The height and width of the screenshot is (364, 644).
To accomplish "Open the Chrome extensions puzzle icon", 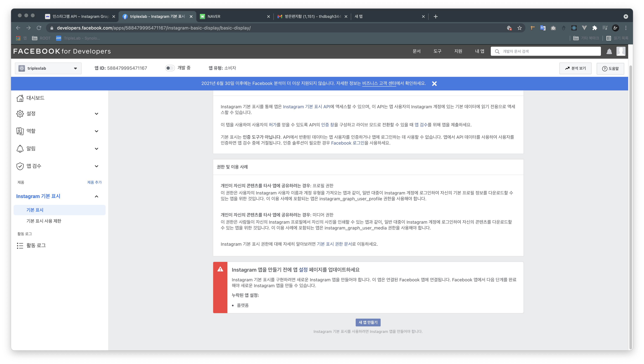I will tap(594, 28).
